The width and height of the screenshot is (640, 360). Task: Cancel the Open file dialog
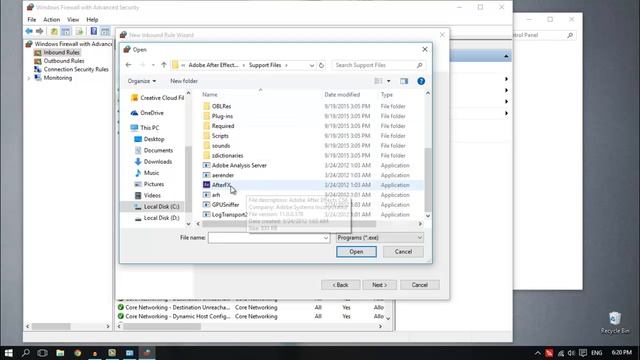[x=403, y=252]
